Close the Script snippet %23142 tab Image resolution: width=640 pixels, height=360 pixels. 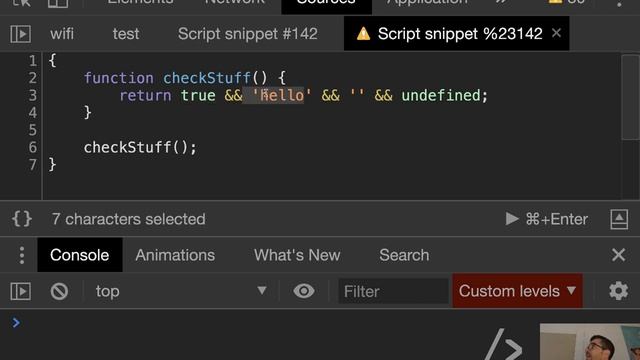click(556, 33)
